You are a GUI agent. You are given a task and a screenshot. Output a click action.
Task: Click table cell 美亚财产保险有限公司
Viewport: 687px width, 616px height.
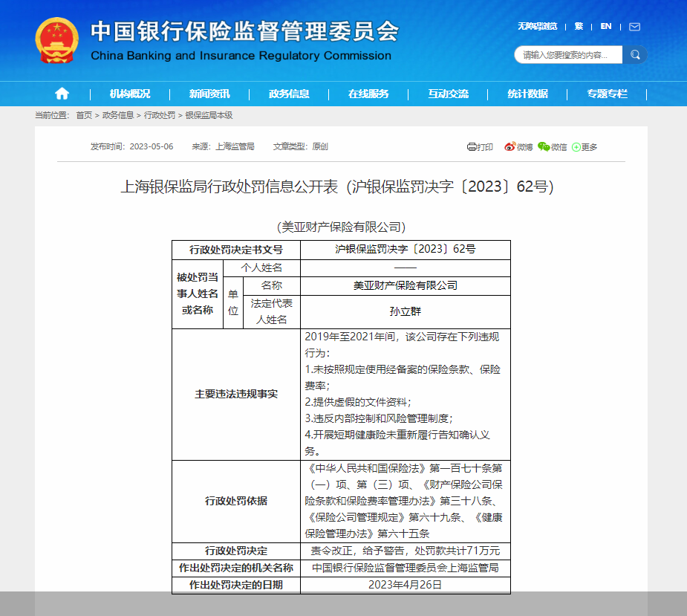click(x=406, y=285)
